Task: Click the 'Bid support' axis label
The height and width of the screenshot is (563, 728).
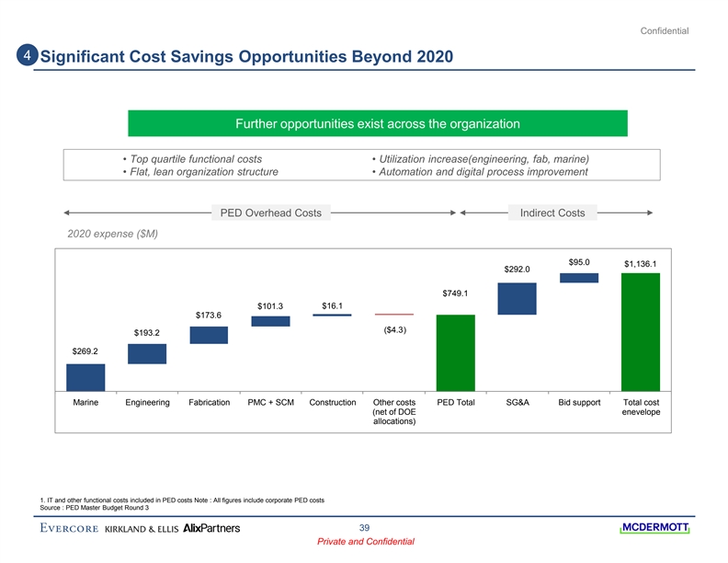Action: 578,402
